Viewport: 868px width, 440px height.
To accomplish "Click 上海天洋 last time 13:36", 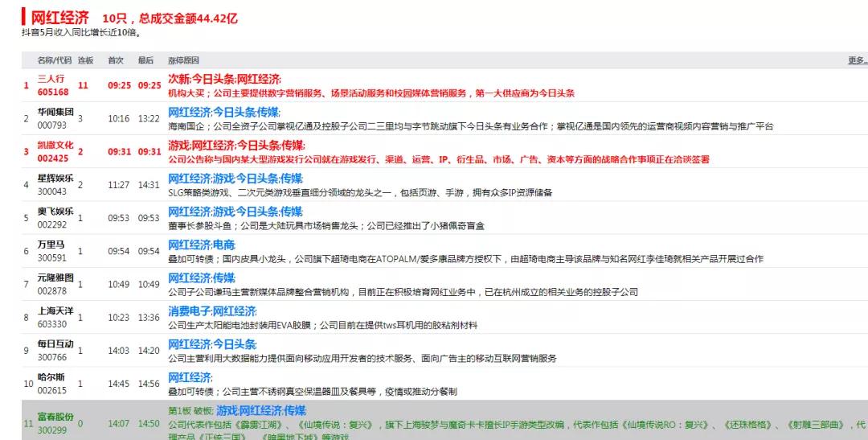I will point(149,318).
